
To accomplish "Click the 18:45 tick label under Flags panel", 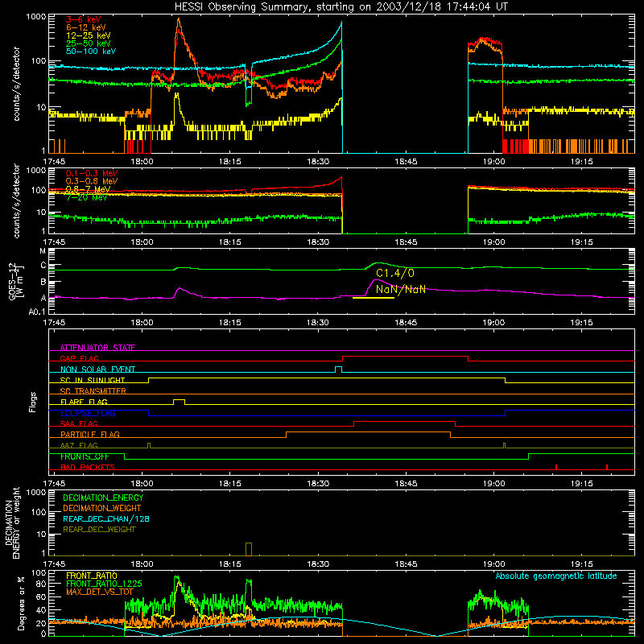I will tap(406, 484).
